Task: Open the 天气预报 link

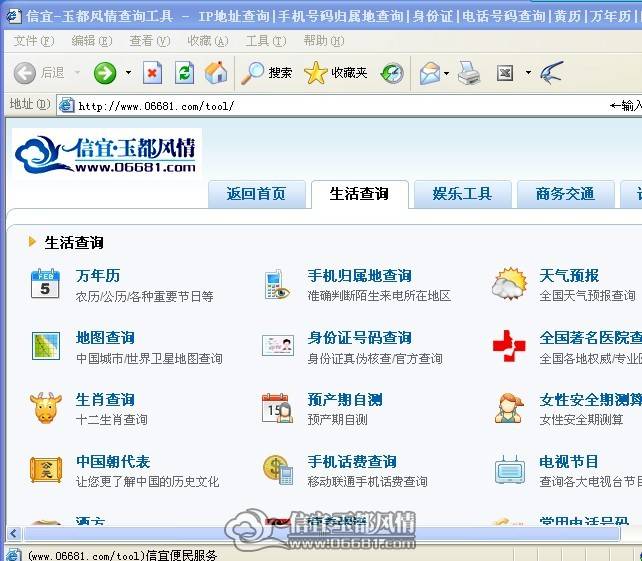Action: click(x=569, y=276)
